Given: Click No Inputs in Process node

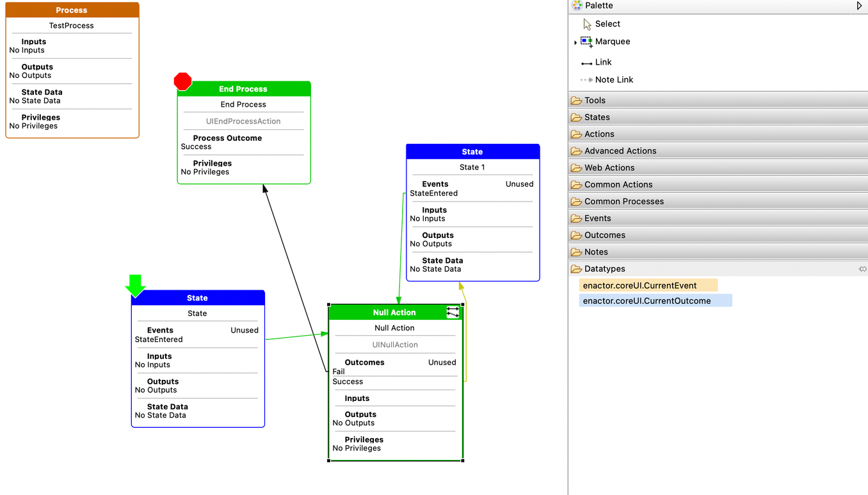Looking at the screenshot, I should click(x=27, y=51).
